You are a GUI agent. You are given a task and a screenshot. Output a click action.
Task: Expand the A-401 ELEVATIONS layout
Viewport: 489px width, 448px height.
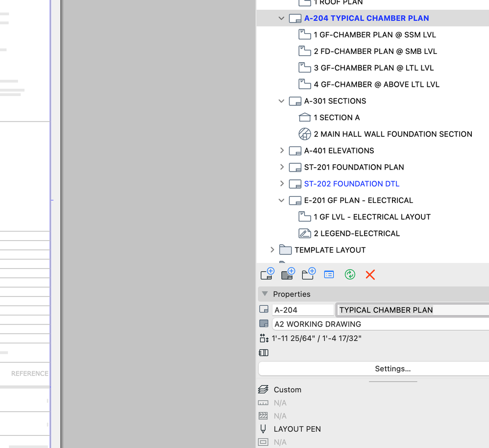(x=282, y=150)
